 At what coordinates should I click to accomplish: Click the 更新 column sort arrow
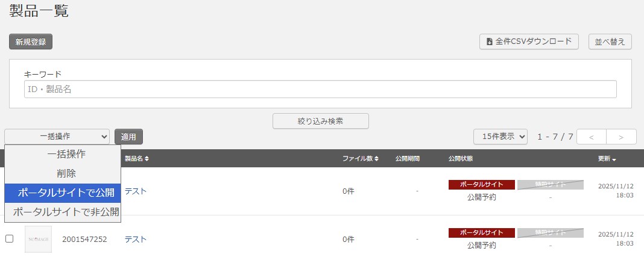614,159
